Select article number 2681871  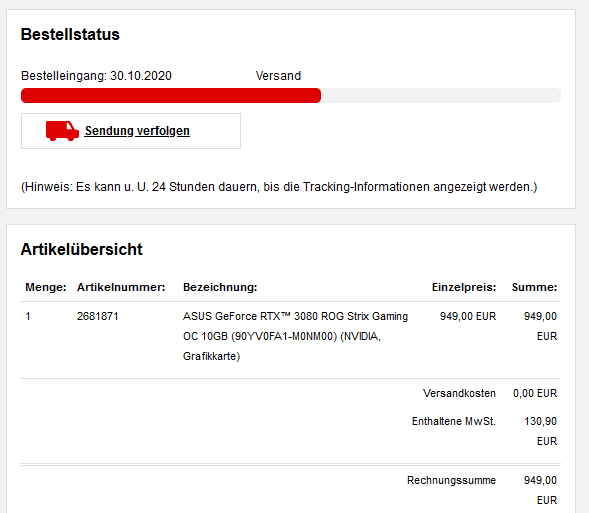coord(98,316)
